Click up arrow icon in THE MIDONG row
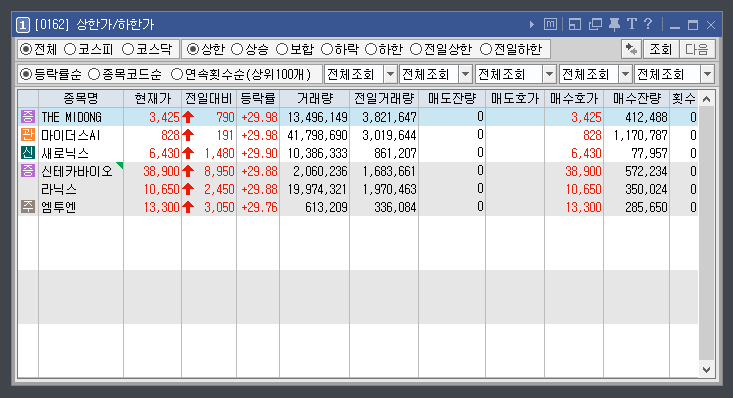 click(188, 117)
